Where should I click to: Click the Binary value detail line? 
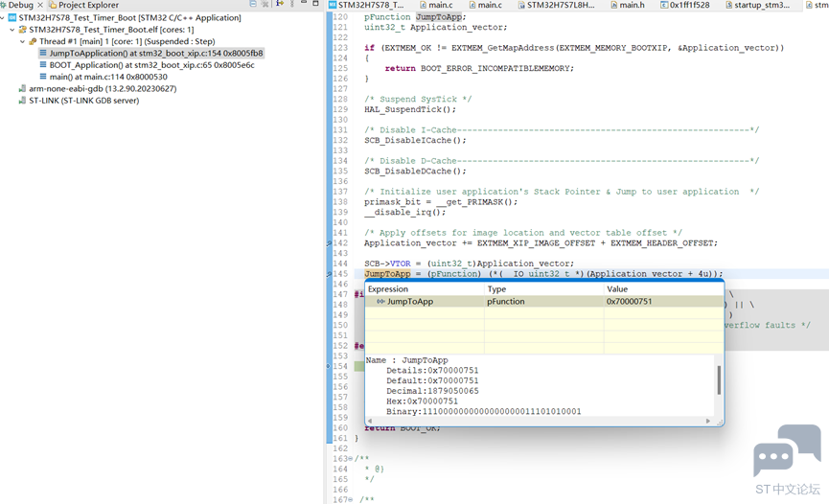coord(483,411)
